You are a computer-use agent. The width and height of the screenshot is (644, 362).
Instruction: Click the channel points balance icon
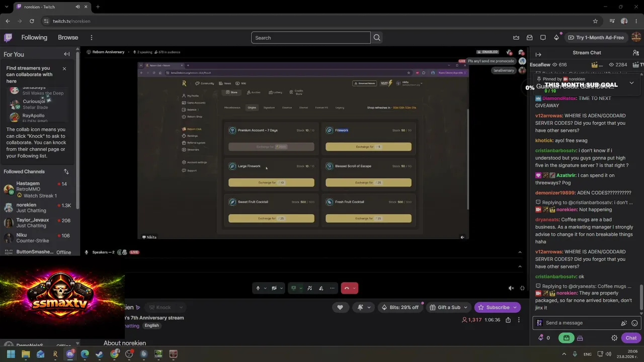tap(541, 338)
